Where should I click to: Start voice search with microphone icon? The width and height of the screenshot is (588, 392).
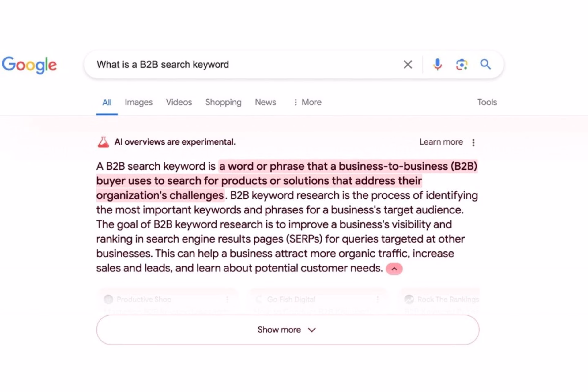(x=437, y=64)
